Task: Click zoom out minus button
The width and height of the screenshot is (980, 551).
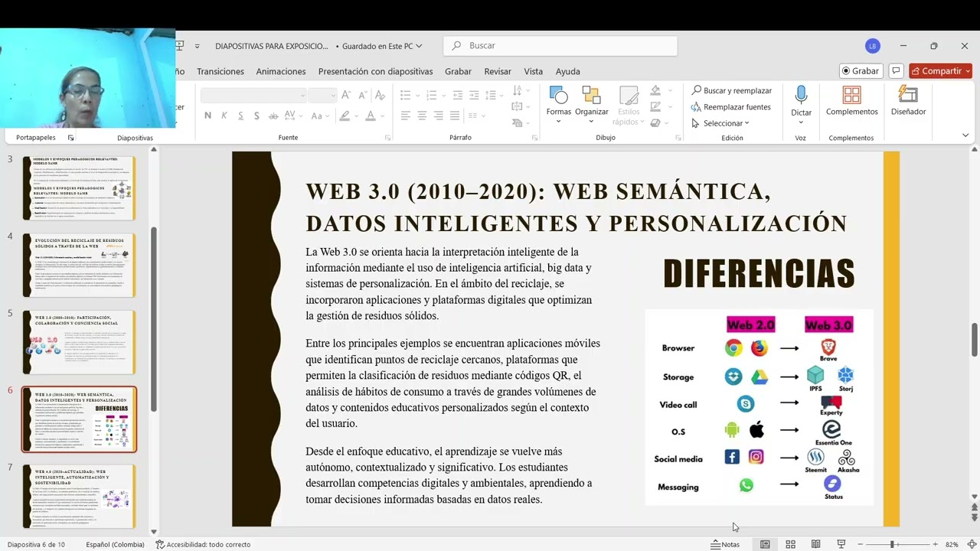Action: point(861,544)
